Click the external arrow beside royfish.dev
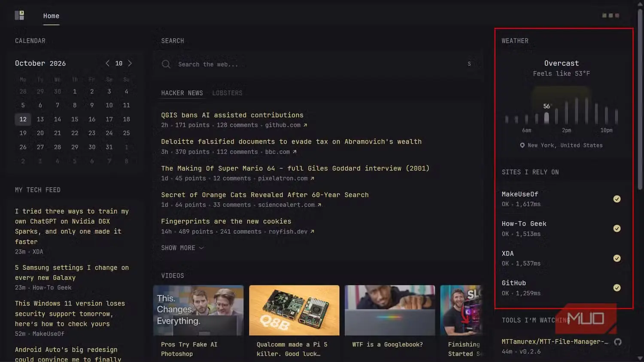The image size is (644, 362). (x=312, y=232)
